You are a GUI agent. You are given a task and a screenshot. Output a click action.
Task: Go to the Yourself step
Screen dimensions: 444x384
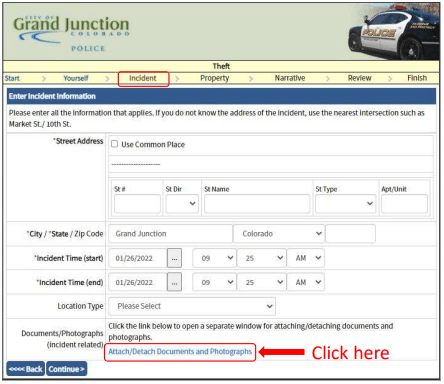(x=76, y=78)
